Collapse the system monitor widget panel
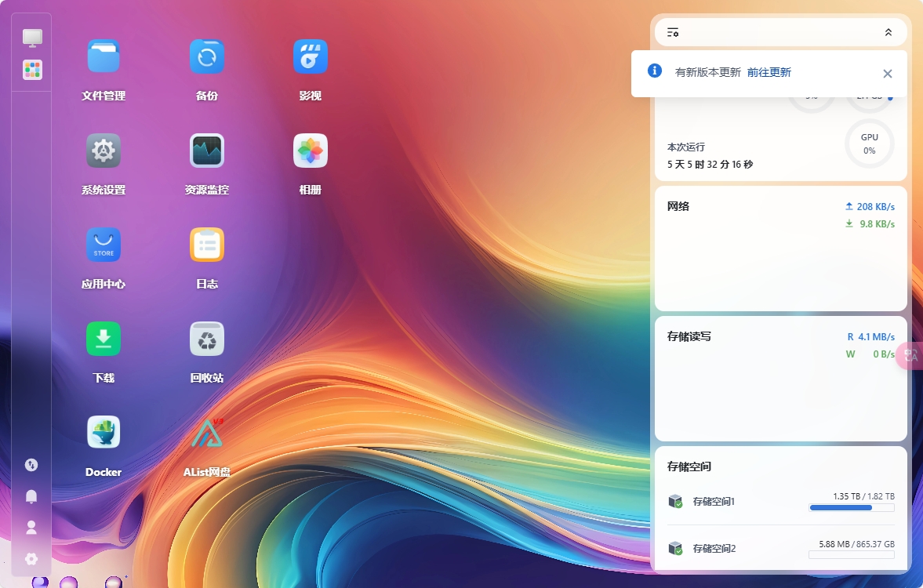923x588 pixels. [x=888, y=32]
